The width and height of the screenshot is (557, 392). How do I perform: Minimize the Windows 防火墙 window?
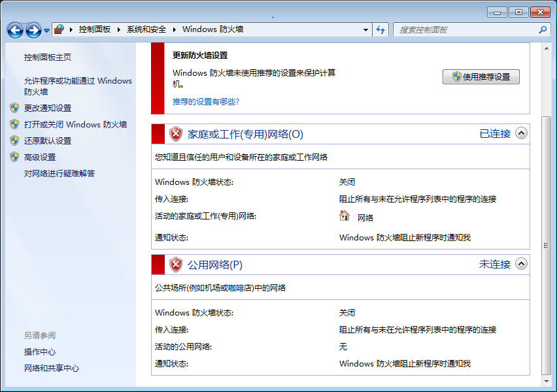[497, 12]
